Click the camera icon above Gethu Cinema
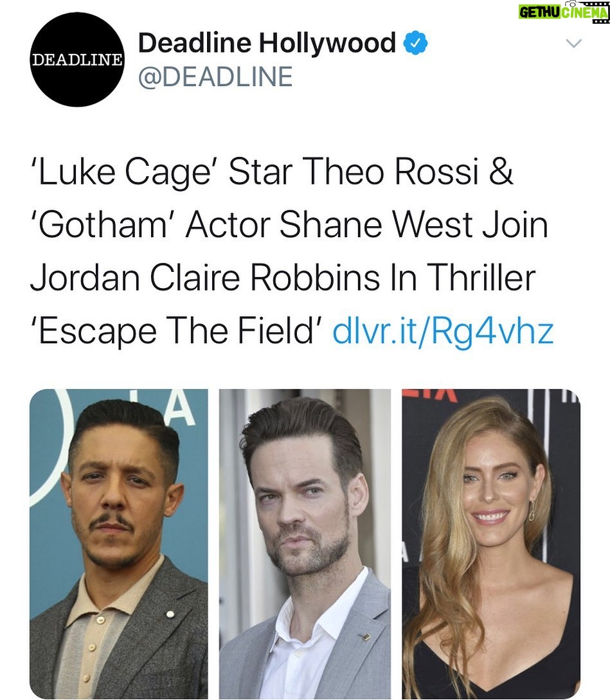 point(570,3)
